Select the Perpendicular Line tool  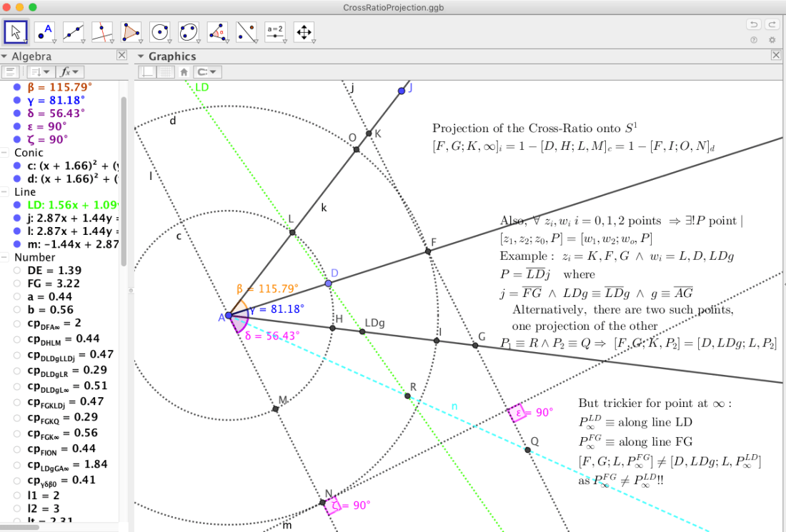[102, 31]
